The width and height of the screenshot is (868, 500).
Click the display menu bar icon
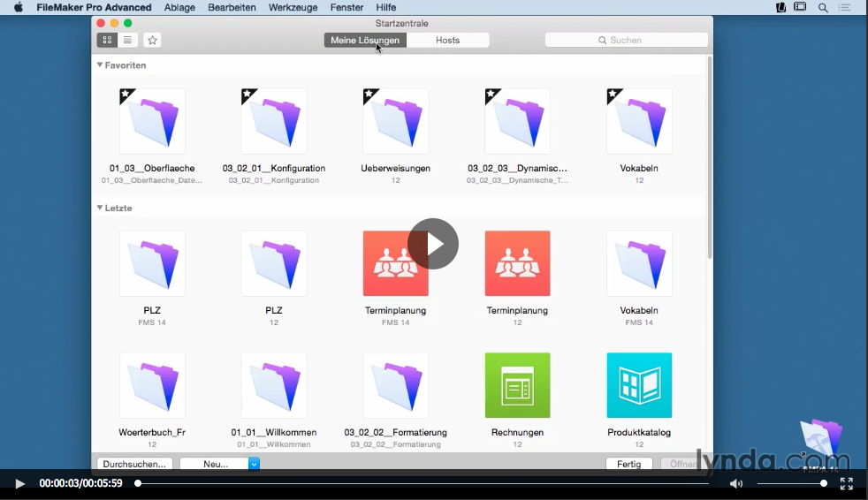801,7
